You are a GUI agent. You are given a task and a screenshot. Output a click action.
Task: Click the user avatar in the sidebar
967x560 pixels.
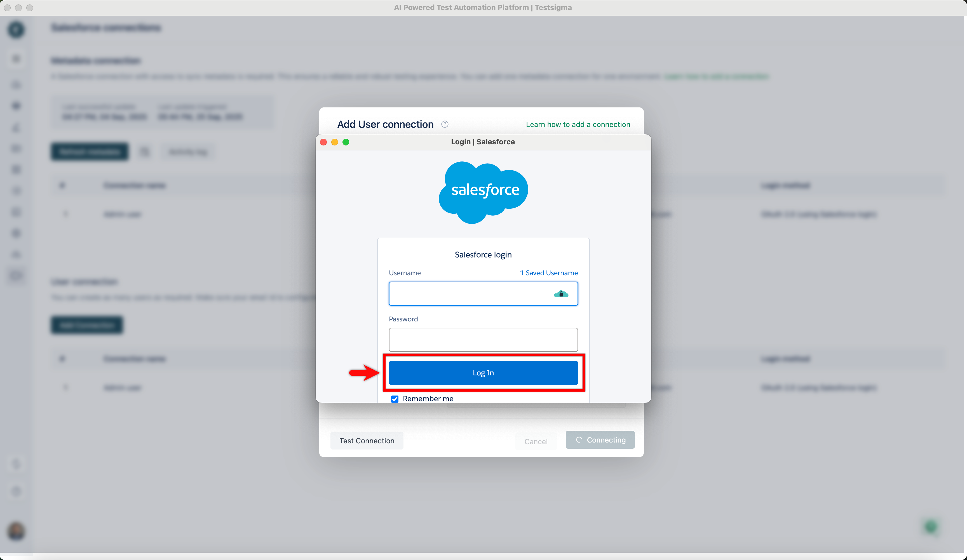click(x=16, y=531)
